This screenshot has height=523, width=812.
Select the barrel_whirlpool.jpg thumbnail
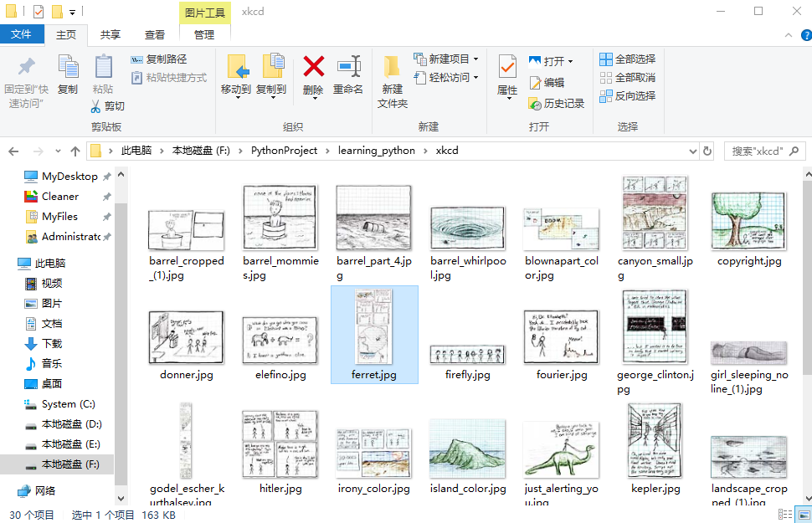pyautogui.click(x=468, y=228)
